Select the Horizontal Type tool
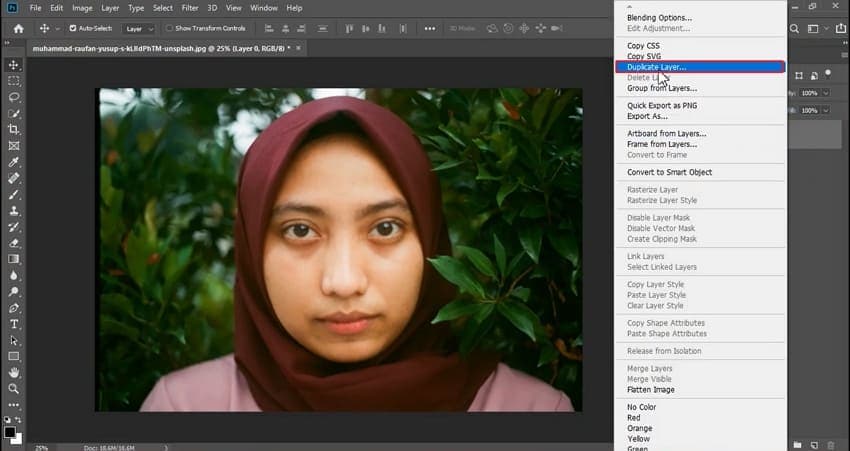The height and width of the screenshot is (451, 850). coord(14,324)
